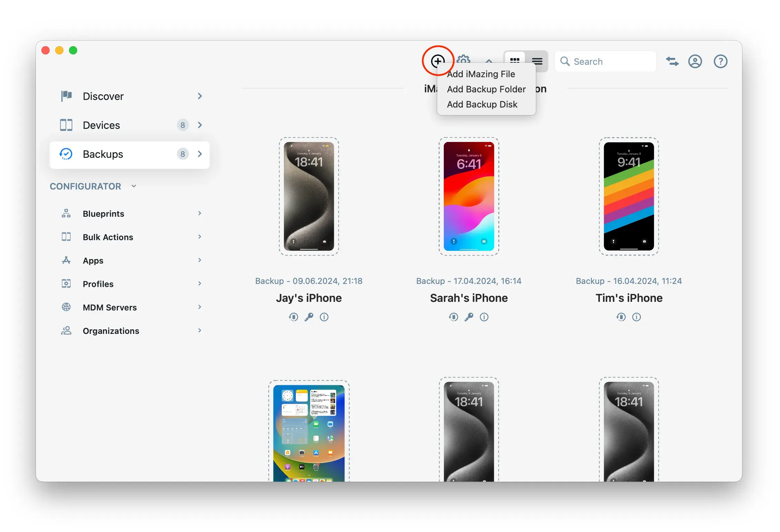Select Add Backup Folder from the menu
This screenshot has width=780, height=532.
coord(486,89)
